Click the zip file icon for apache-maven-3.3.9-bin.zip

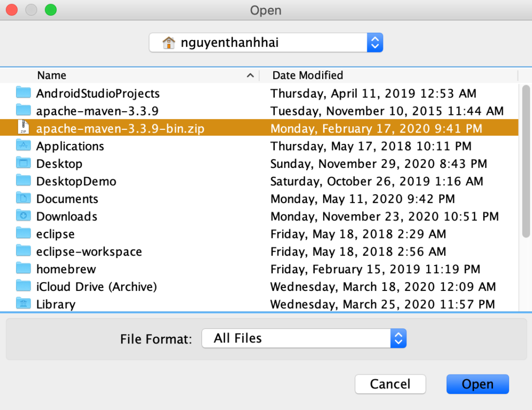click(23, 128)
